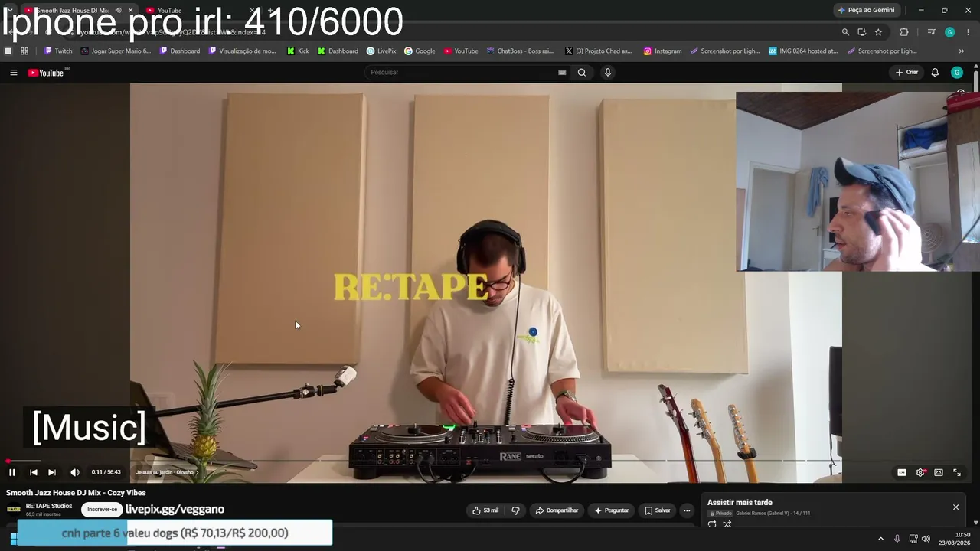Skip to the next video
Screen dimensions: 980x551
click(52, 472)
